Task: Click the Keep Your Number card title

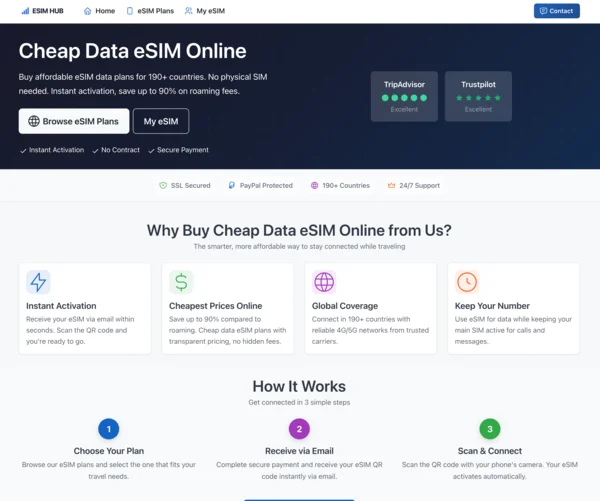Action: tap(492, 306)
